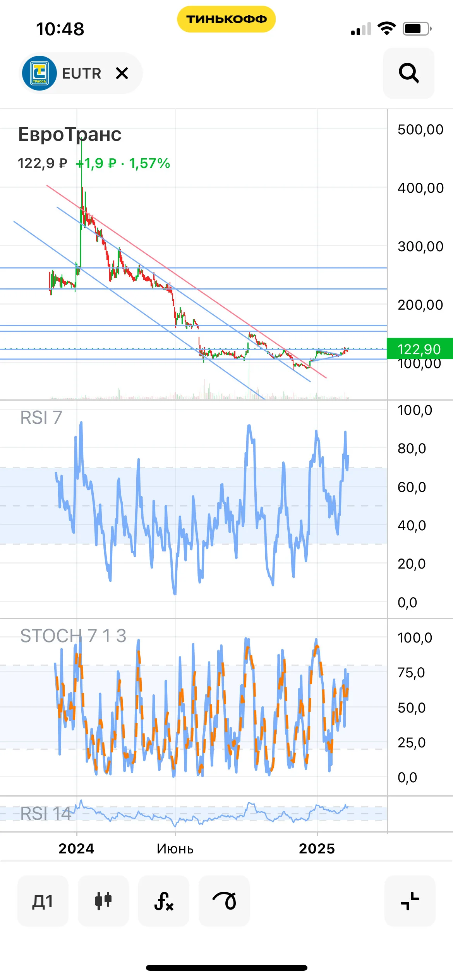Image resolution: width=453 pixels, height=980 pixels.
Task: Tap the Тинькофф yellow badge
Action: click(226, 19)
